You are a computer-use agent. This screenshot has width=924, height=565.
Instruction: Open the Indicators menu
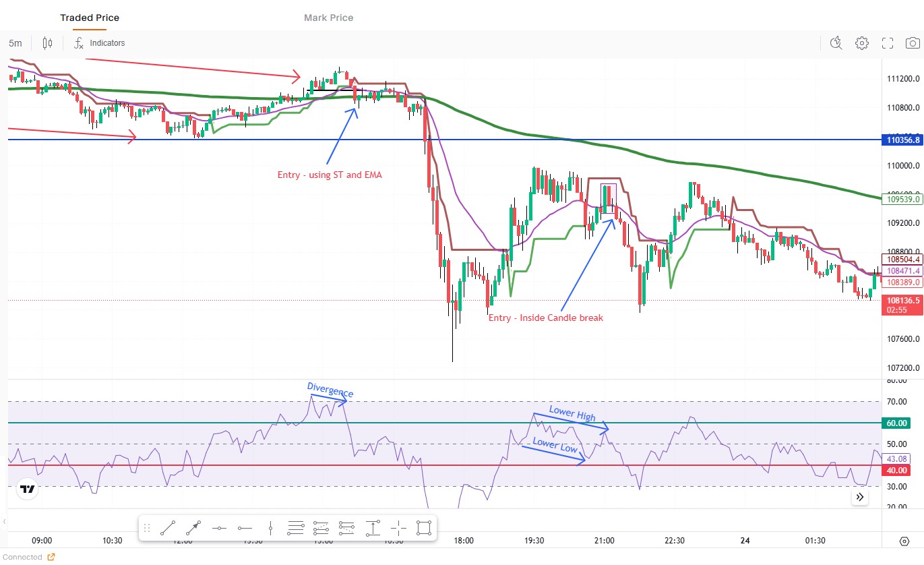click(100, 43)
